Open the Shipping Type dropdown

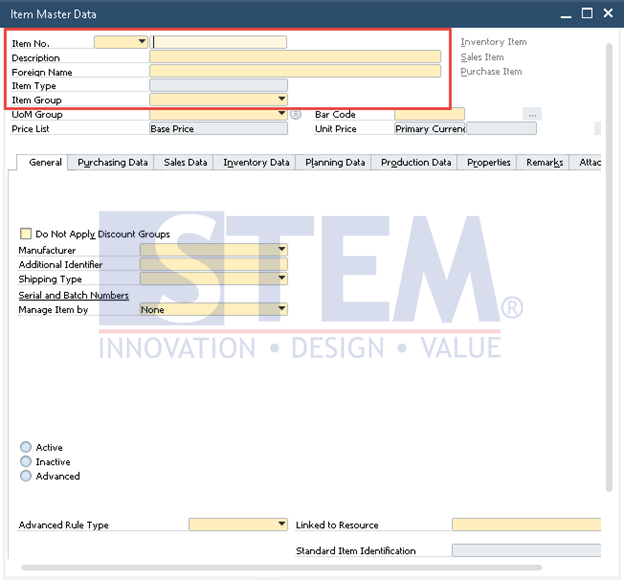(214, 278)
